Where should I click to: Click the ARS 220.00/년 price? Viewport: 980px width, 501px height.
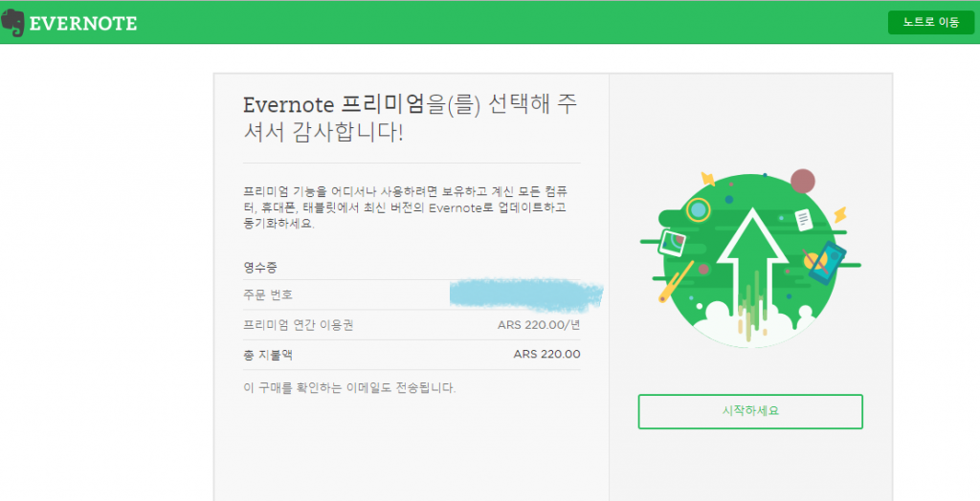click(539, 325)
